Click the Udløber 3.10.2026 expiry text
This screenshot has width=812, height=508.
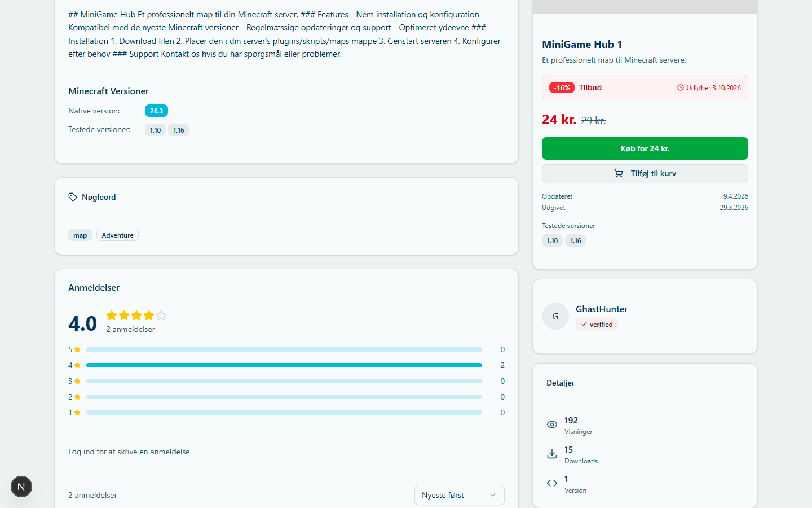point(713,88)
